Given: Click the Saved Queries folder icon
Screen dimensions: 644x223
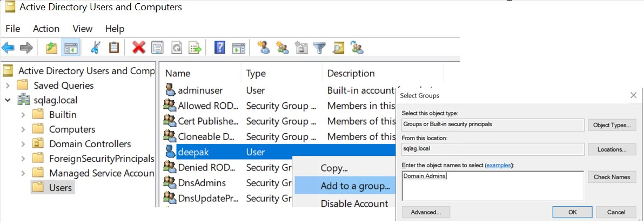Looking at the screenshot, I should coord(22,86).
